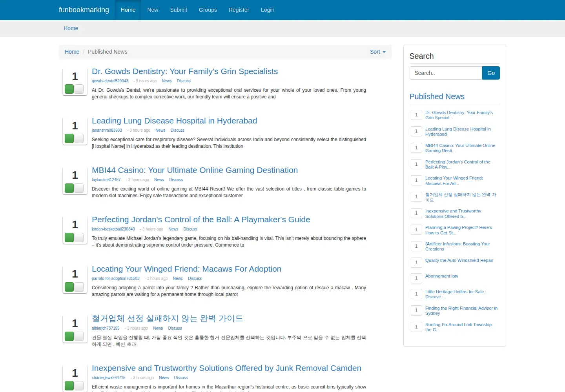Open Groups in the top navigation
This screenshot has height=392, width=565.
[x=208, y=10]
